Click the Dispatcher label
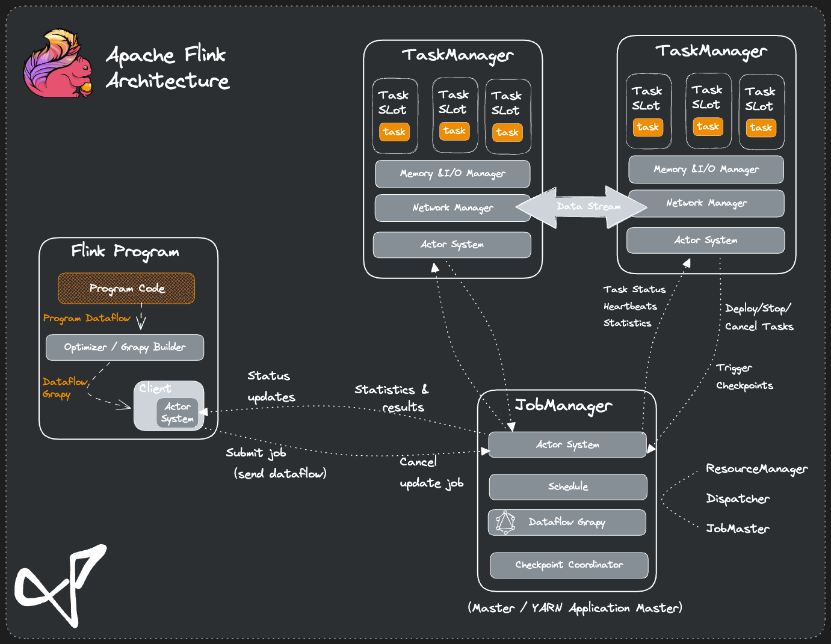 click(x=738, y=499)
